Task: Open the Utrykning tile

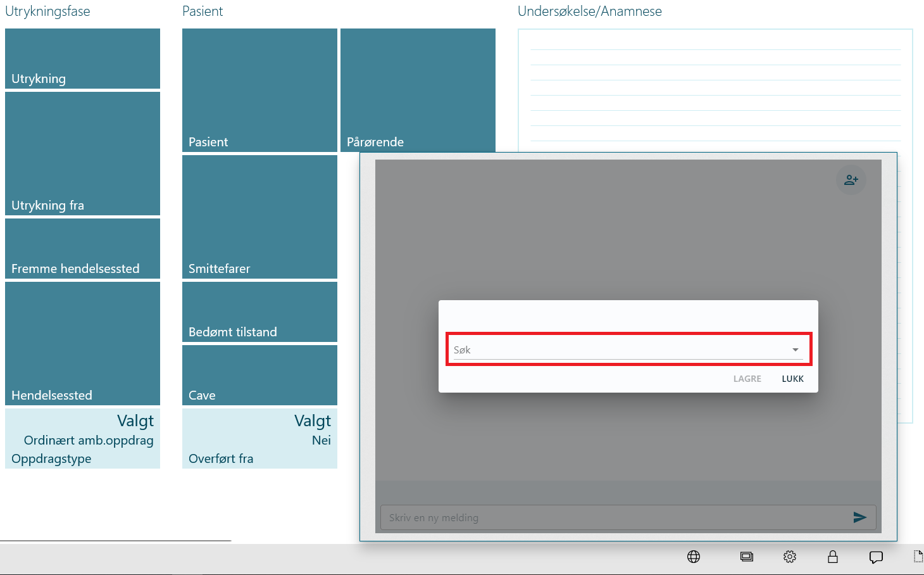Action: (82, 58)
